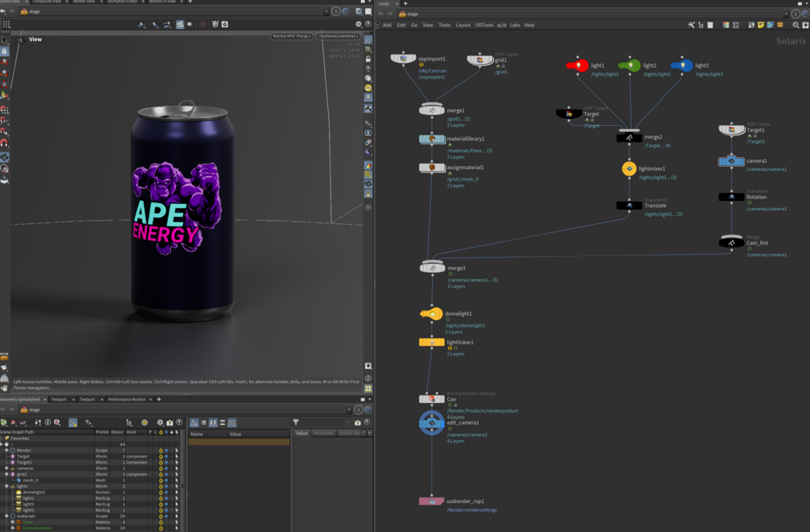810x532 pixels.
Task: Select the light1 red light node icon
Action: [x=578, y=65]
